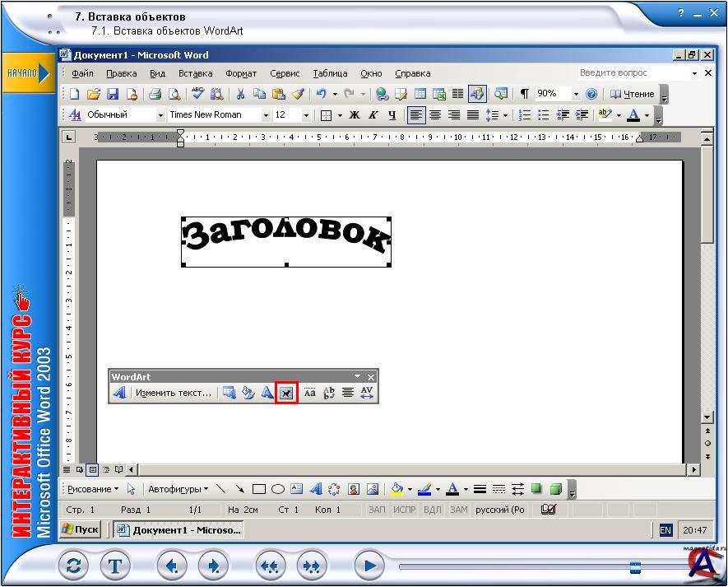Click the Format Painter brush icon
728x587 pixels.
click(298, 94)
